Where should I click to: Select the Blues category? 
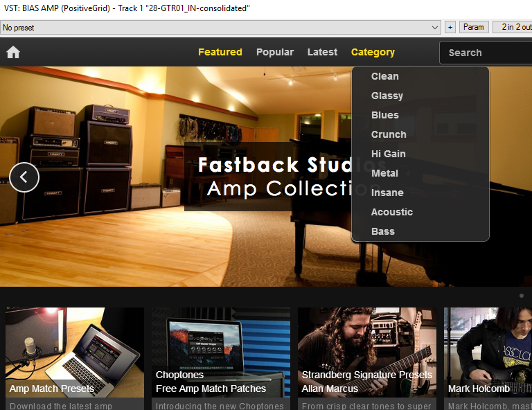coord(384,115)
